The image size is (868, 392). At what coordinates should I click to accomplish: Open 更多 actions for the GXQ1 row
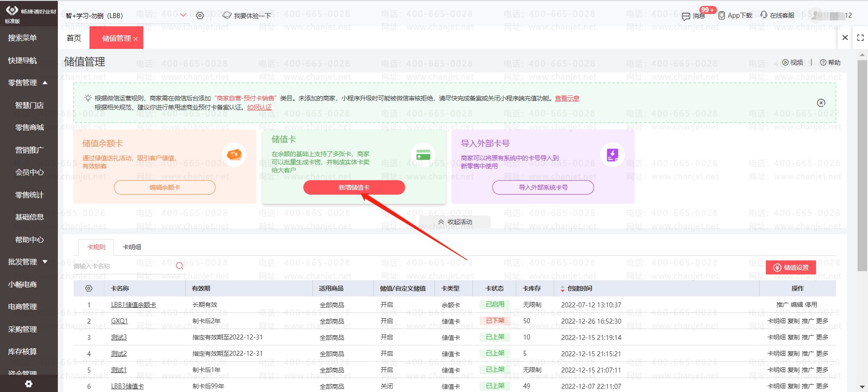(822, 321)
